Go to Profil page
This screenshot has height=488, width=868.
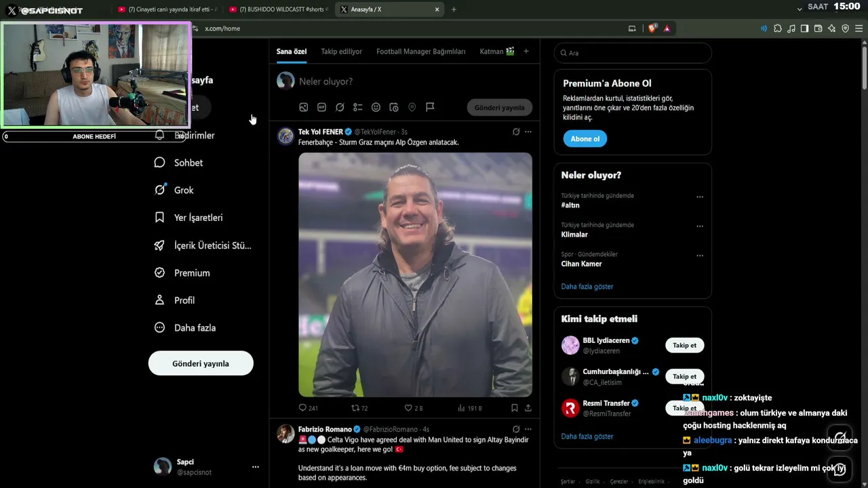tap(175, 300)
